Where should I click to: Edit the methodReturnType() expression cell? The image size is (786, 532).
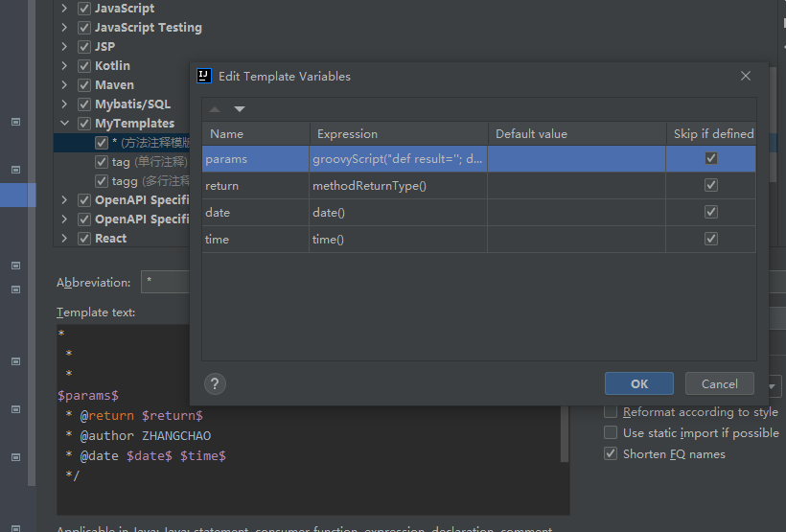pos(398,186)
